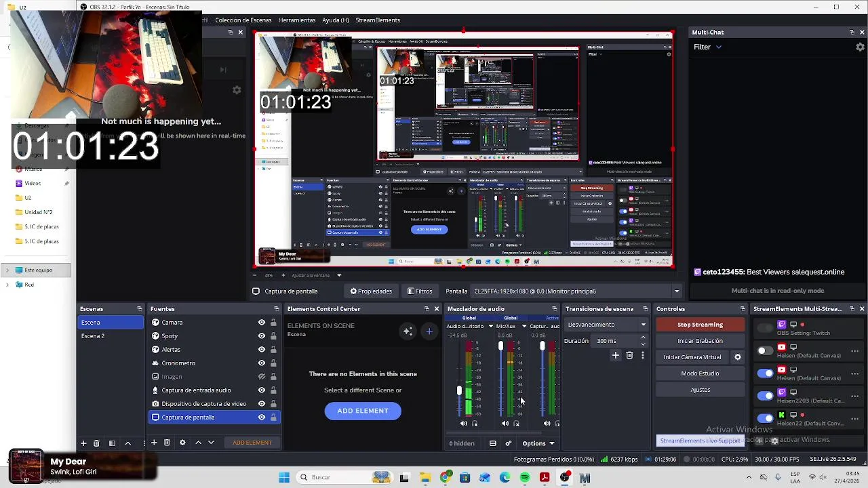This screenshot has height=488, width=868.
Task: Click Stop Streaming button
Action: pos(701,325)
